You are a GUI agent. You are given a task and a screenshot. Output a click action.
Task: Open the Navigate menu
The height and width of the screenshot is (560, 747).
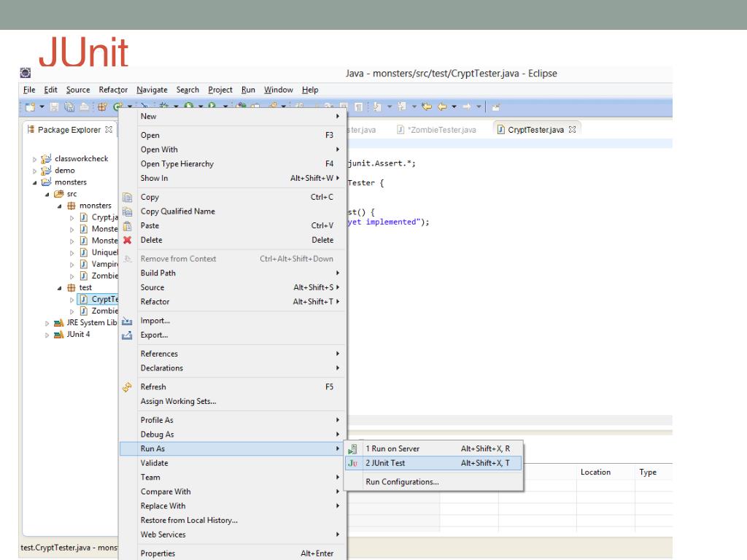152,90
